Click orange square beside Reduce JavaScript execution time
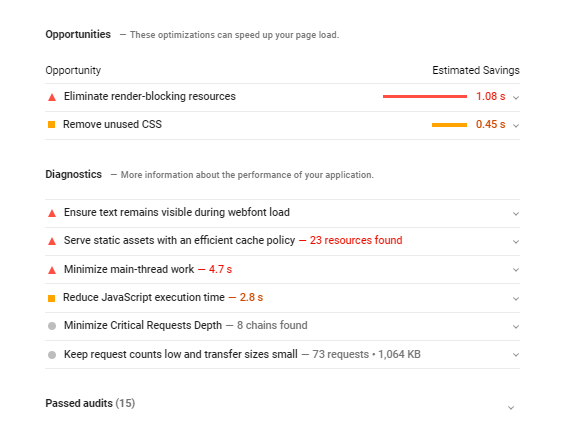The height and width of the screenshot is (445, 583). tap(52, 298)
